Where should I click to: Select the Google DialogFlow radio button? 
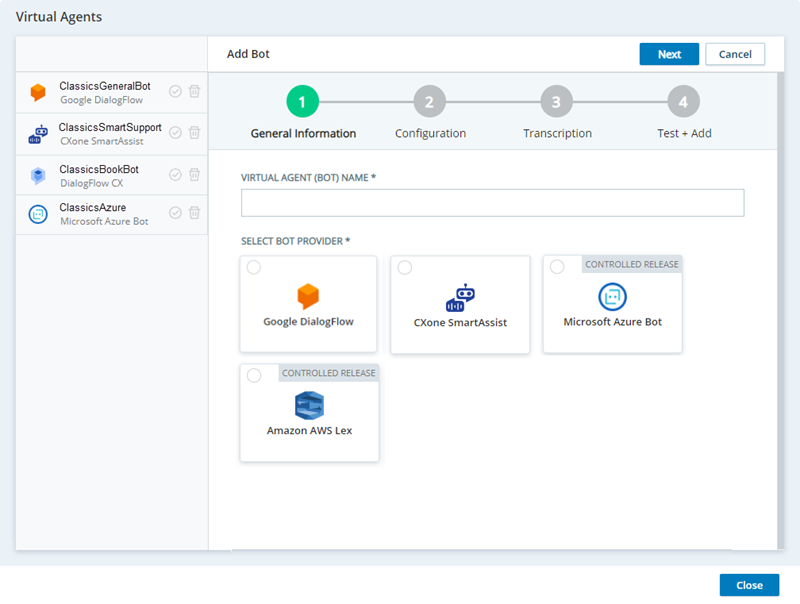coord(254,267)
